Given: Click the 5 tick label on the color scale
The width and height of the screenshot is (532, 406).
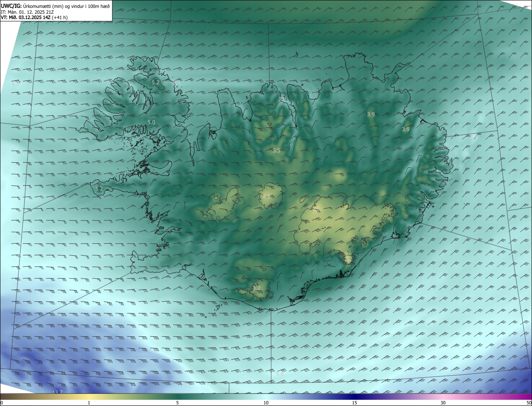Looking at the screenshot, I should coord(177,403).
